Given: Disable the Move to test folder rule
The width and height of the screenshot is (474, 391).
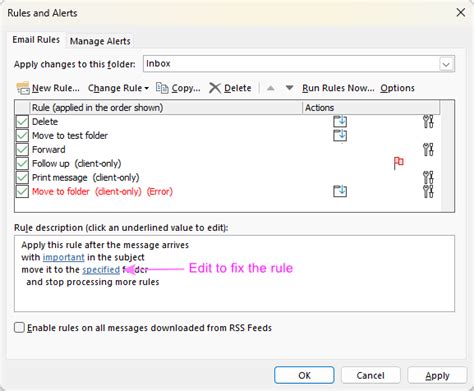Looking at the screenshot, I should tap(22, 135).
